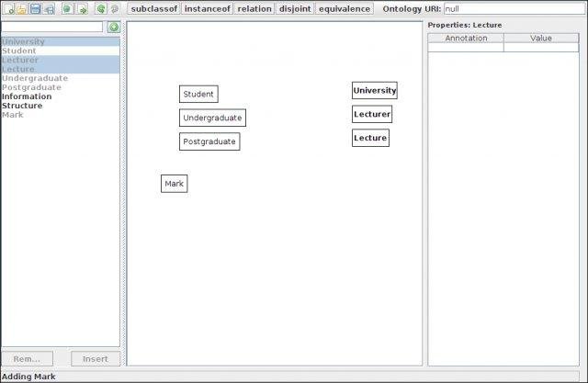588x383 pixels.
Task: Select the relation link tool
Action: click(254, 8)
